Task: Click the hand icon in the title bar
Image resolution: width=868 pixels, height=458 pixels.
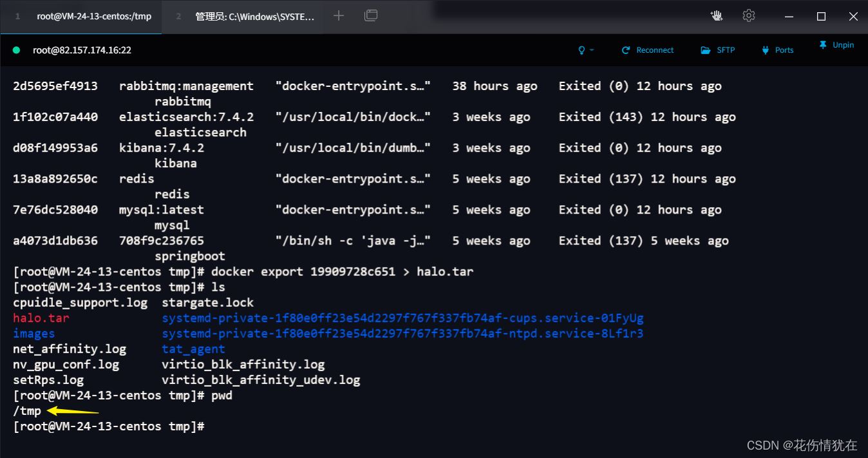Action: coord(717,16)
